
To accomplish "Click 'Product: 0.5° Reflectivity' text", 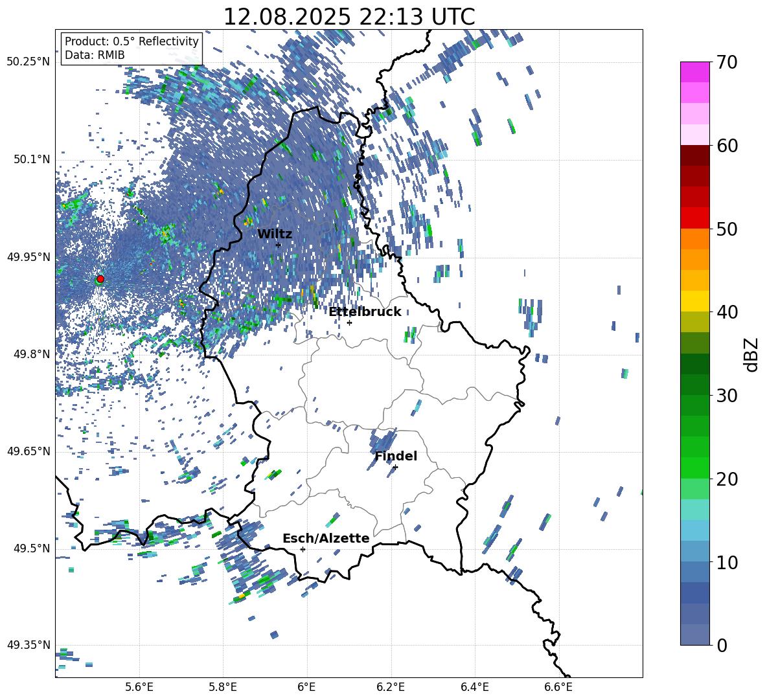I will point(132,41).
